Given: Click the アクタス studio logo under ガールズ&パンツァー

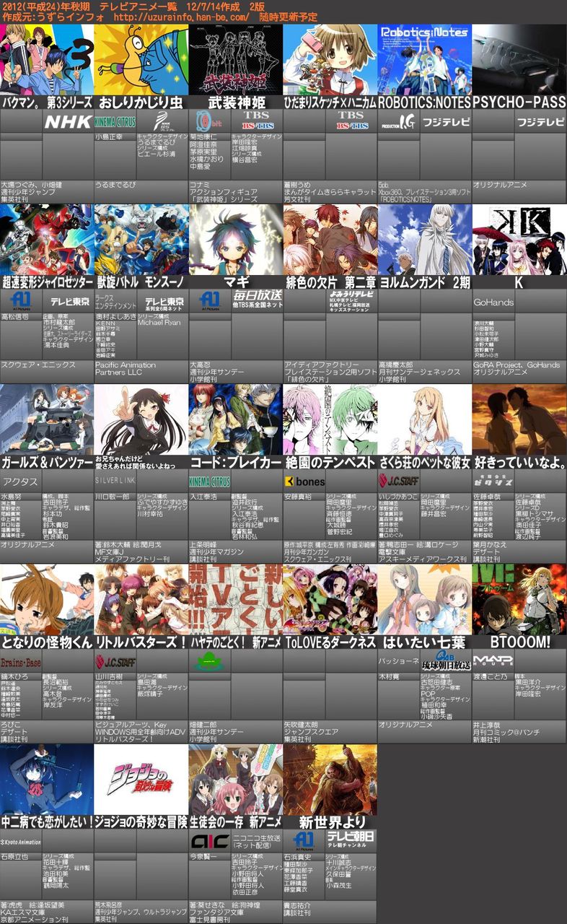Looking at the screenshot, I should 20,481.
